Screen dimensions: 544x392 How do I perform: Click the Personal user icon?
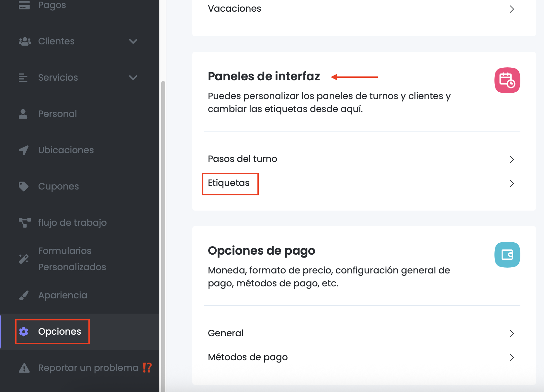click(23, 114)
